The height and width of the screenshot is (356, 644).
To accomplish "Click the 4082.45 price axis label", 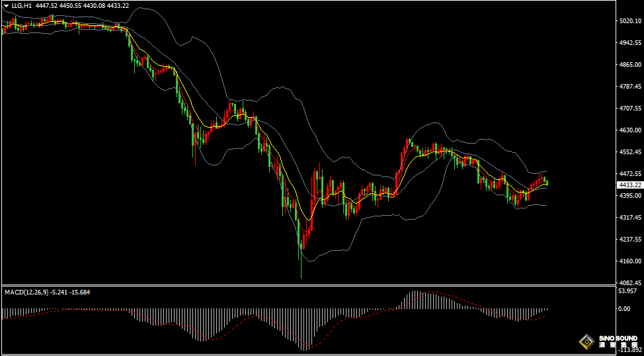I will click(x=629, y=283).
